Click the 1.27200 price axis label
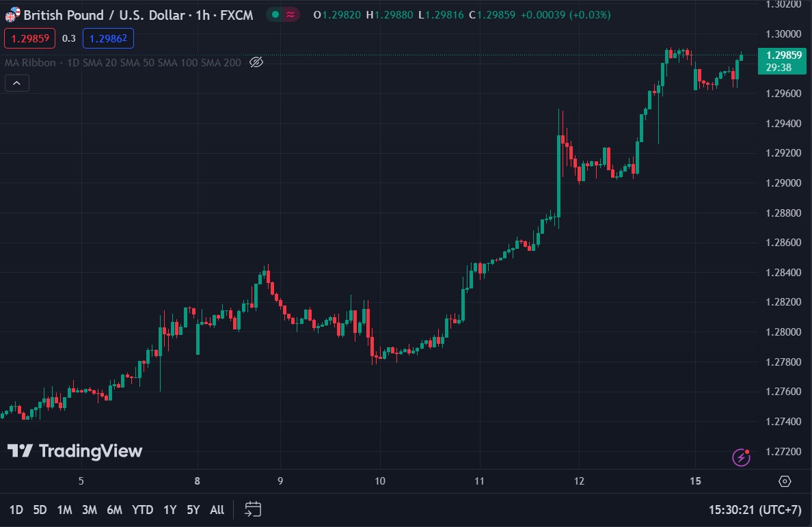The height and width of the screenshot is (527, 812). tap(783, 451)
